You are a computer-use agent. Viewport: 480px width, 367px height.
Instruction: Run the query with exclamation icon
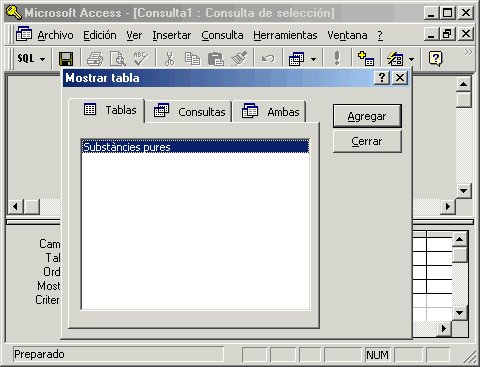pyautogui.click(x=337, y=59)
